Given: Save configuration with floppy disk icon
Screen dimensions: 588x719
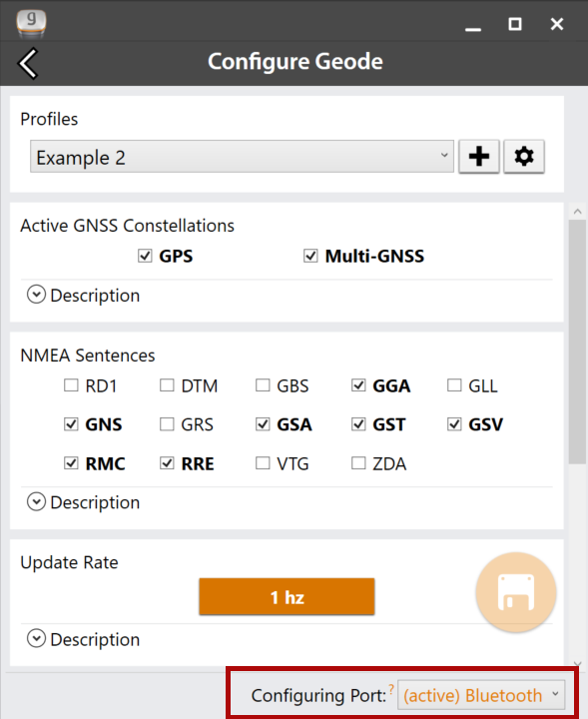Looking at the screenshot, I should click(x=516, y=592).
